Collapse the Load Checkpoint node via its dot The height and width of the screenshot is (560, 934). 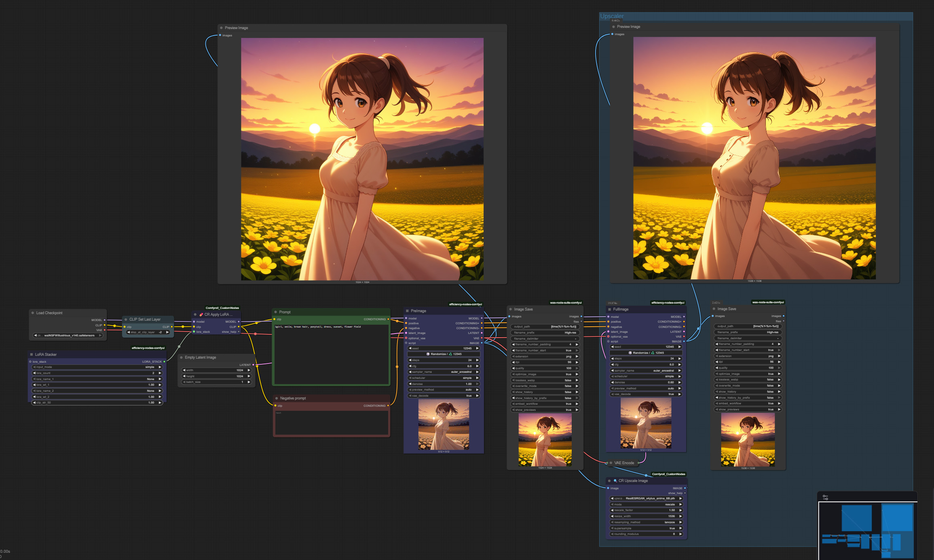point(33,313)
